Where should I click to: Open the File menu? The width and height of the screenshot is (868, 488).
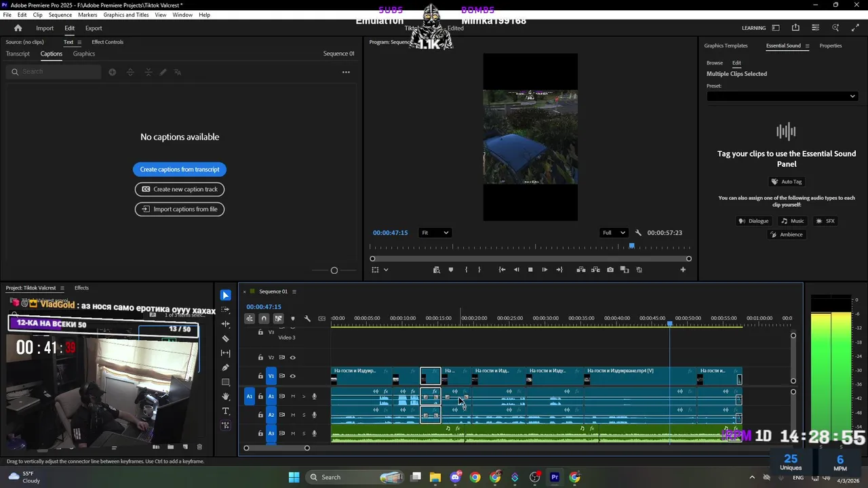(x=7, y=15)
